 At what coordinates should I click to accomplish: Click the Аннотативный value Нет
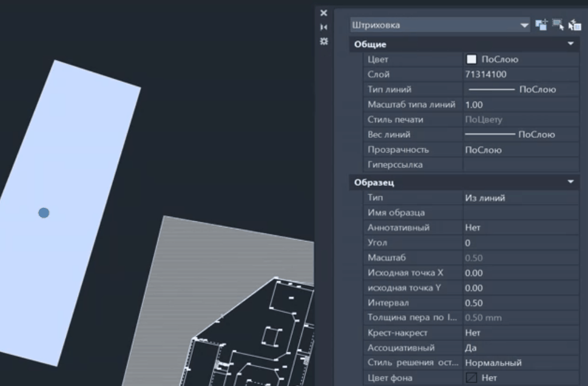coord(472,228)
